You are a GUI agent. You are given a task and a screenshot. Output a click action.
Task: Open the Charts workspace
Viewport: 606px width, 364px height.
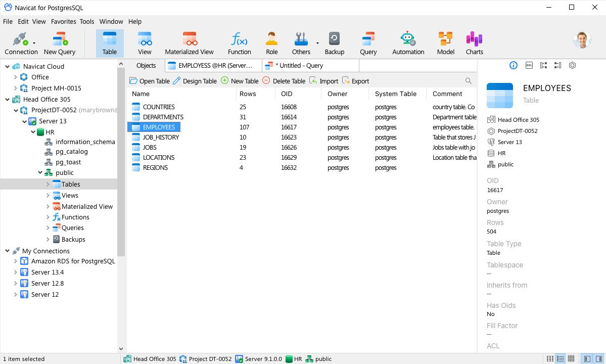(474, 43)
